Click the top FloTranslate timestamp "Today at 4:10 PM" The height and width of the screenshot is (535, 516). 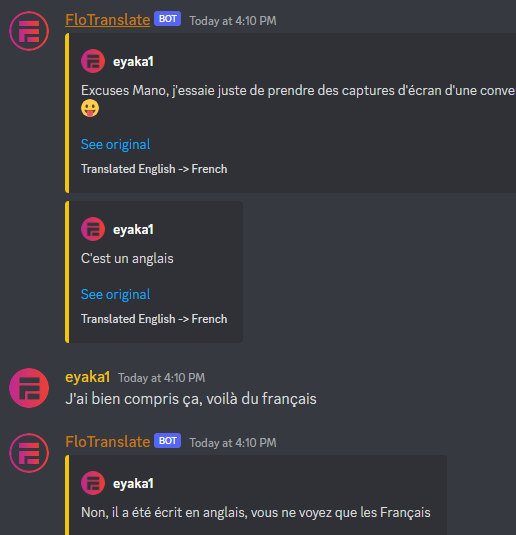click(233, 21)
